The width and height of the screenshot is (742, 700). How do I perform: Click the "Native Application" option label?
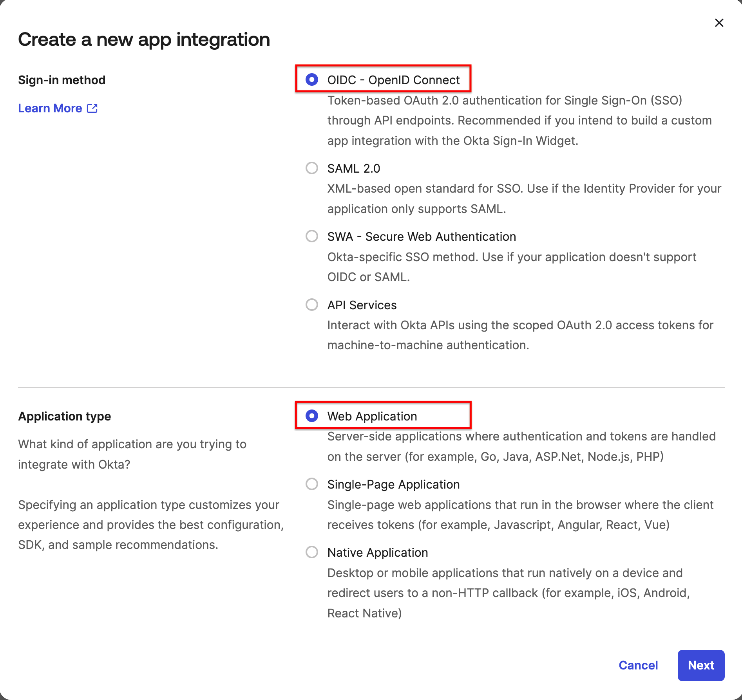tap(378, 552)
